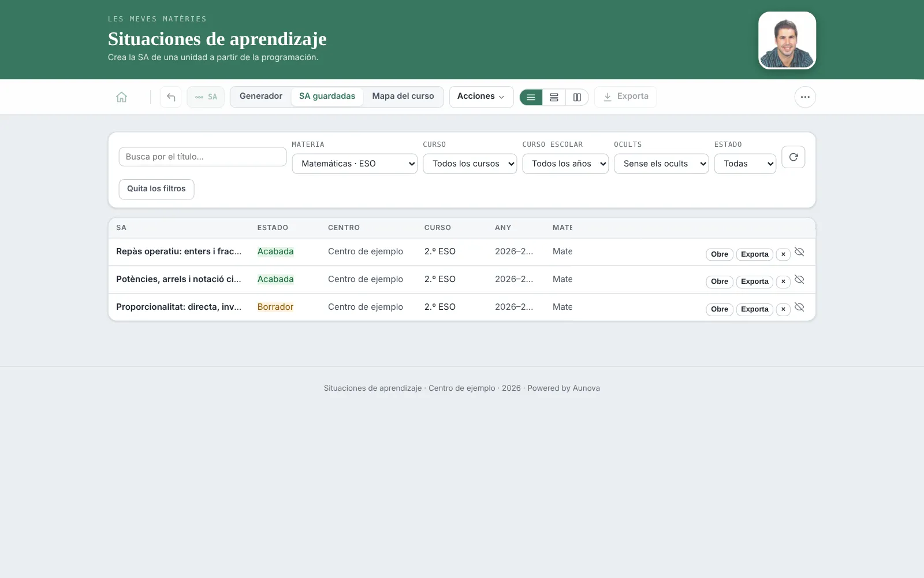Export the Repàs operatiu SA

[x=754, y=254]
